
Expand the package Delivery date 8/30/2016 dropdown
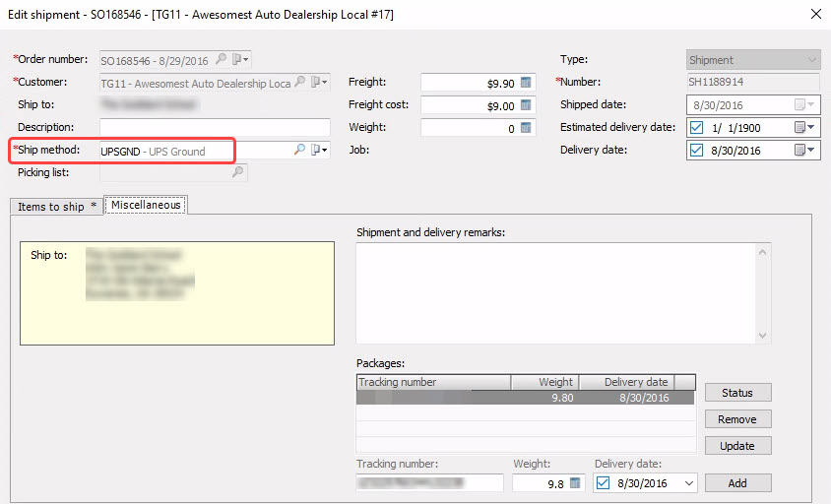[x=688, y=483]
